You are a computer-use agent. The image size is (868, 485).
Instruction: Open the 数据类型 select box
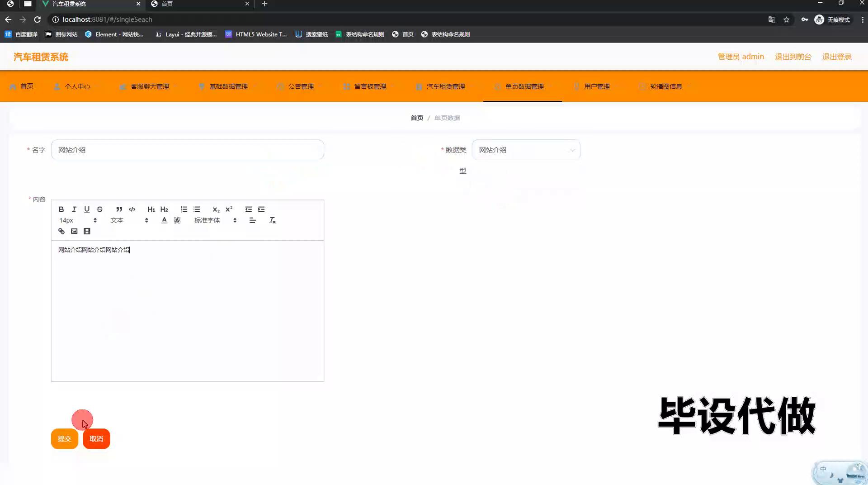(526, 150)
